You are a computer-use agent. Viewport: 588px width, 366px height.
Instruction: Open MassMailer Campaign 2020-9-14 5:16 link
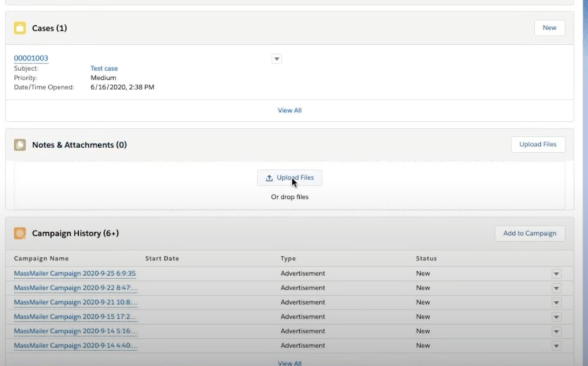(x=75, y=331)
